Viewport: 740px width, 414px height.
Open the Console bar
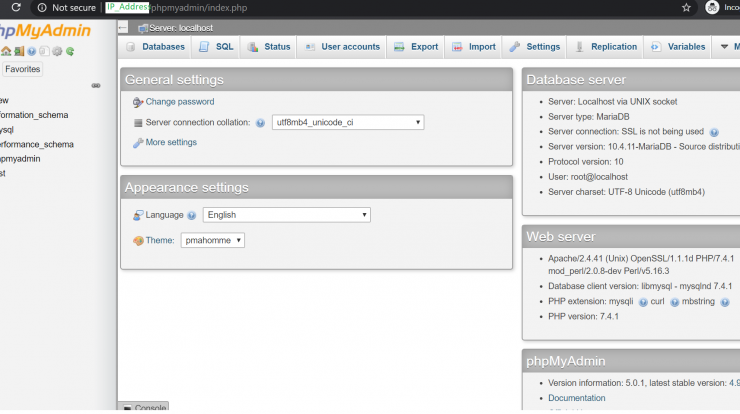(143, 407)
